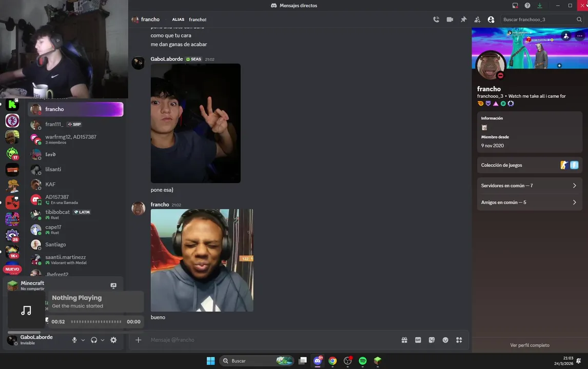Viewport: 588px width, 369px height.
Task: Select the lord conversation
Action: tap(76, 154)
